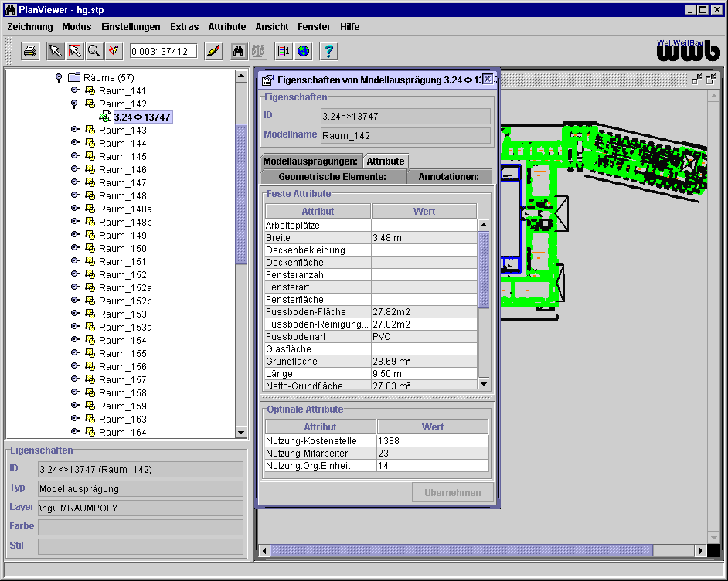
Task: Open the Attribute menu
Action: click(227, 27)
